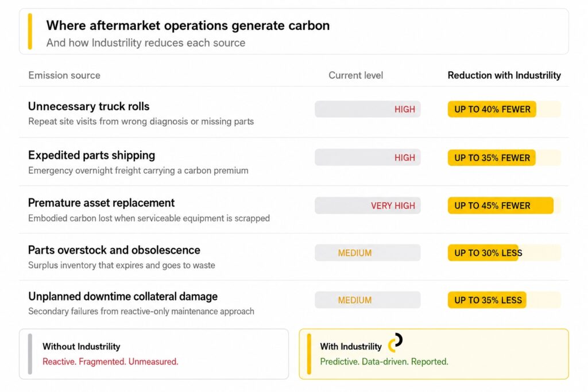Click 'Emergency overnight freight carrying a carbon premium'
588x392 pixels.
(138, 170)
